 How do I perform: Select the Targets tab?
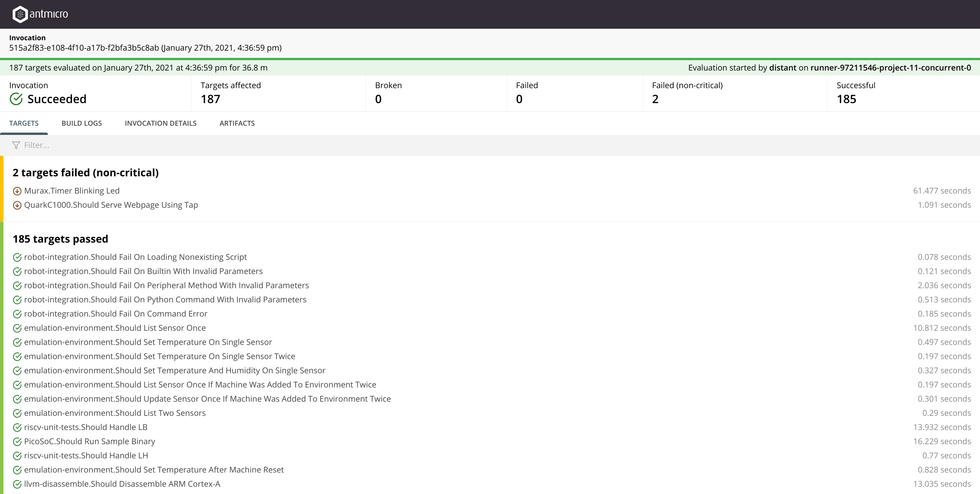(x=24, y=123)
